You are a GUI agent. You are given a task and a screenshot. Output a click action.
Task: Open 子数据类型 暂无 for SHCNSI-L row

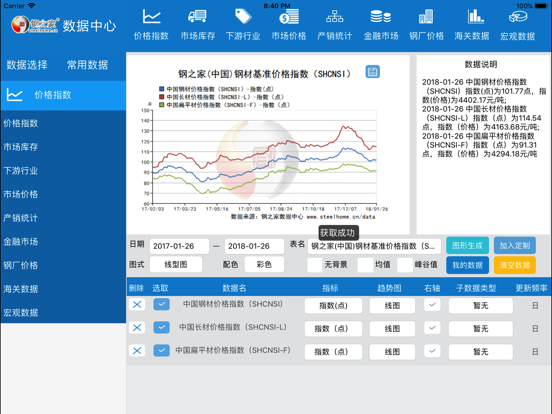click(x=481, y=329)
